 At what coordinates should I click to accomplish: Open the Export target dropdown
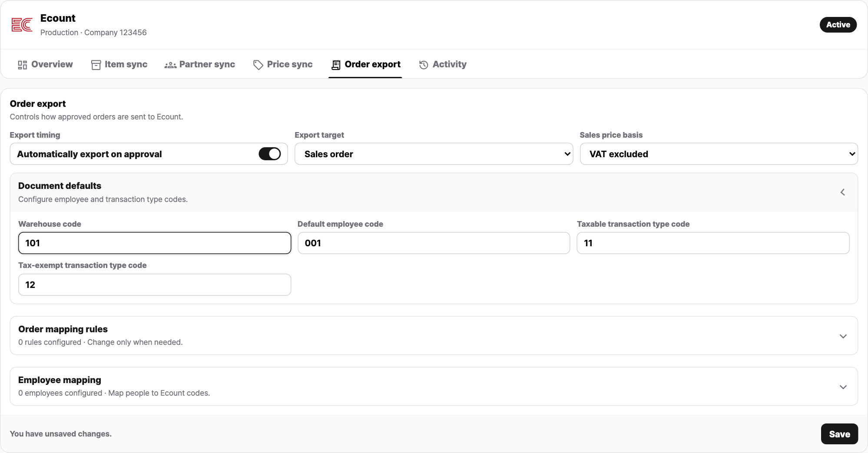click(434, 154)
